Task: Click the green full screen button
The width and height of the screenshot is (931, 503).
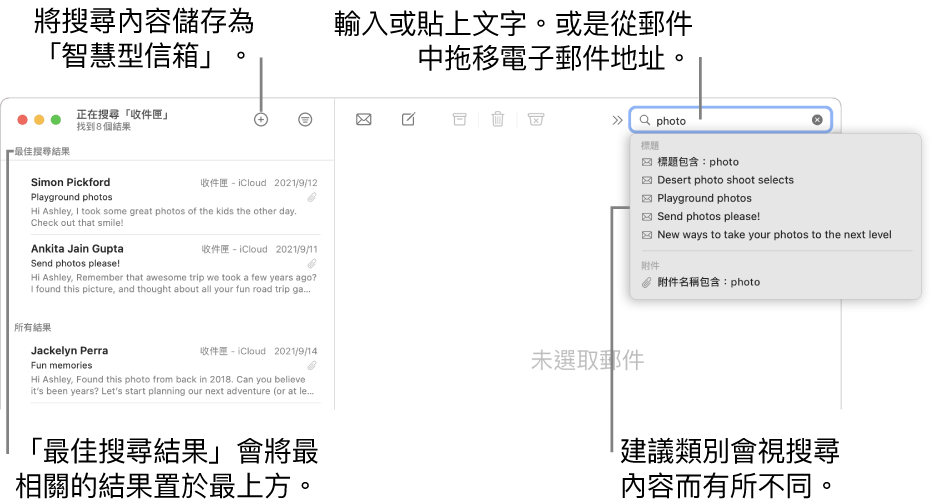Action: click(x=56, y=120)
